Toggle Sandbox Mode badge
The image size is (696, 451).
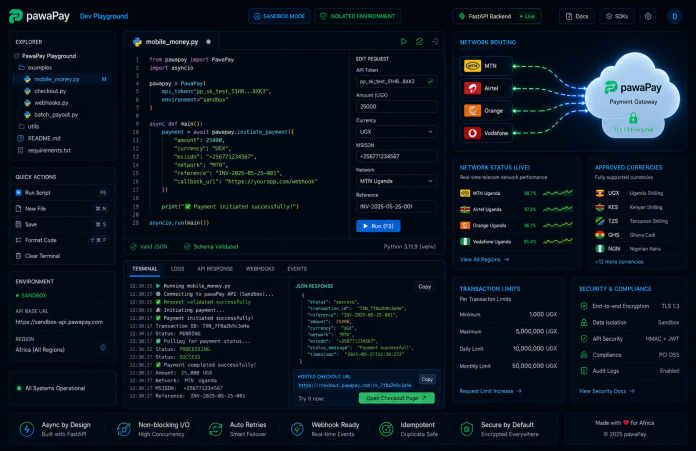pyautogui.click(x=279, y=16)
